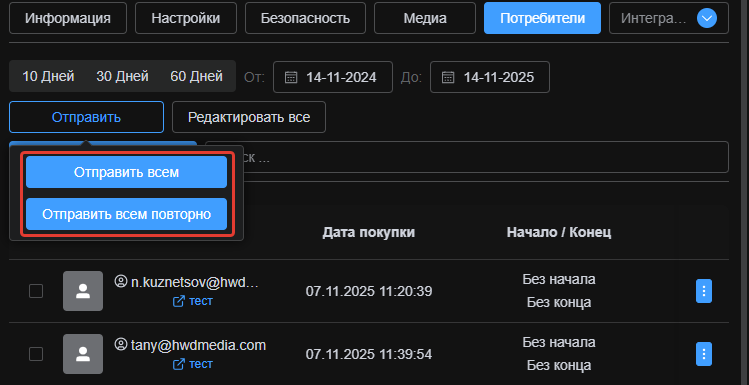Click user icon beside n.kuznetsov email

(x=121, y=281)
